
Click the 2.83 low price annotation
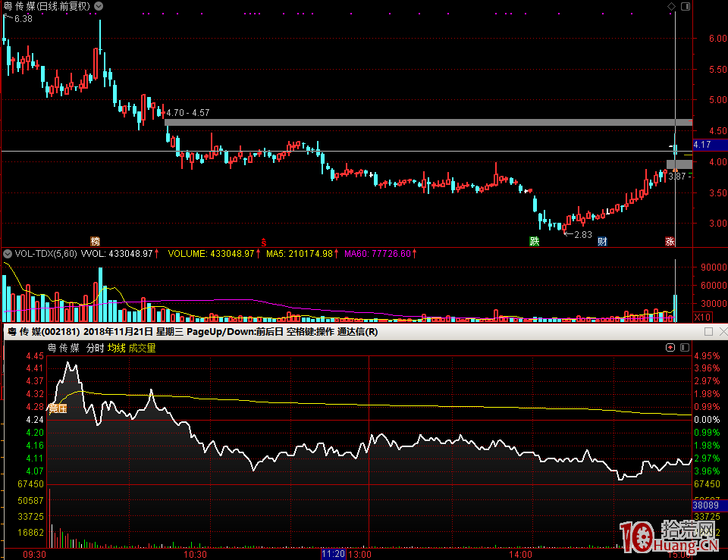(583, 235)
